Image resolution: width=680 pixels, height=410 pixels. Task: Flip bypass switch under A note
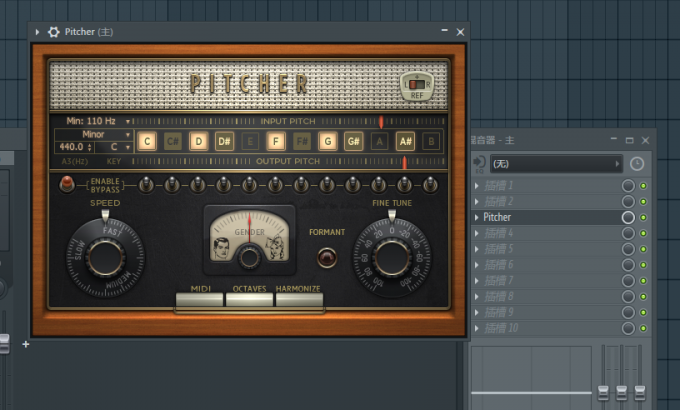[x=379, y=185]
